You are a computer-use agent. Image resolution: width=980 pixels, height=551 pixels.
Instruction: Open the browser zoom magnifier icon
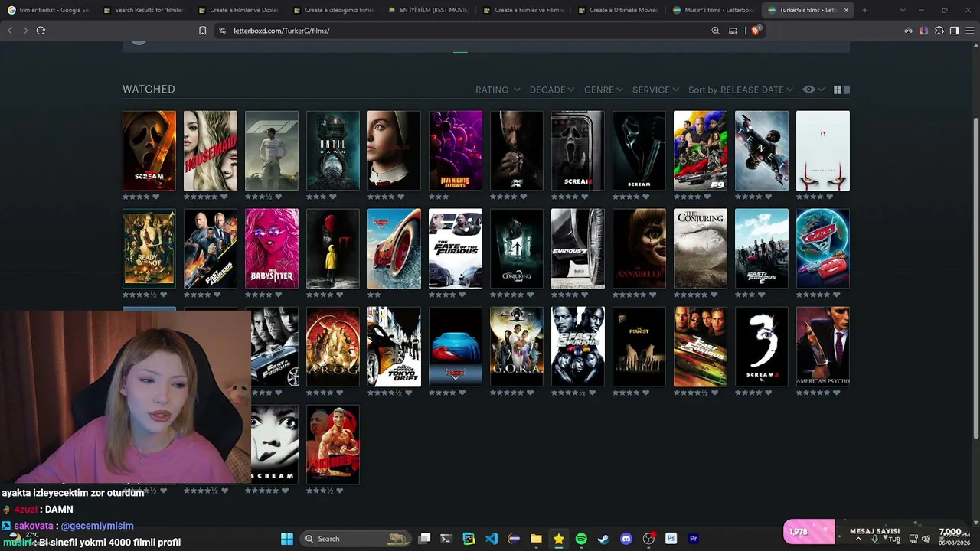(715, 31)
